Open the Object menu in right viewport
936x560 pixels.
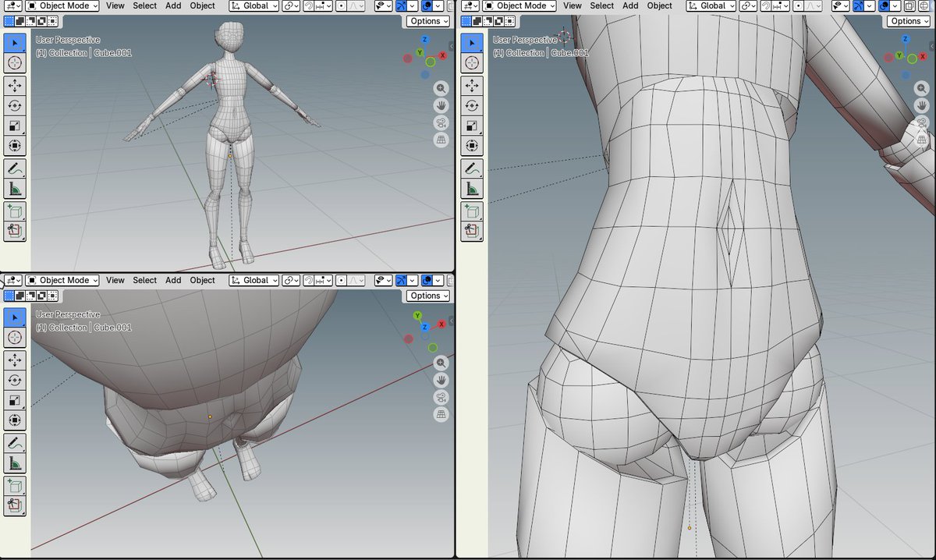click(x=660, y=5)
